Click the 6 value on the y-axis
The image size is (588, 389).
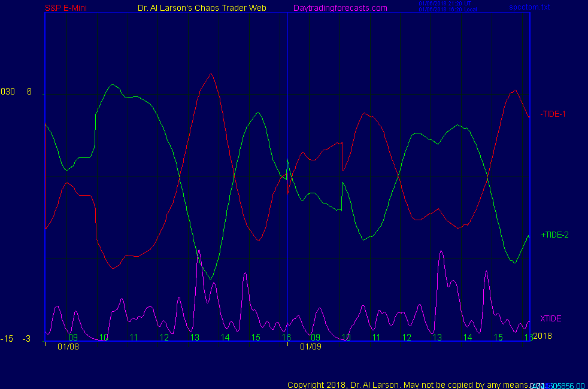pos(29,92)
